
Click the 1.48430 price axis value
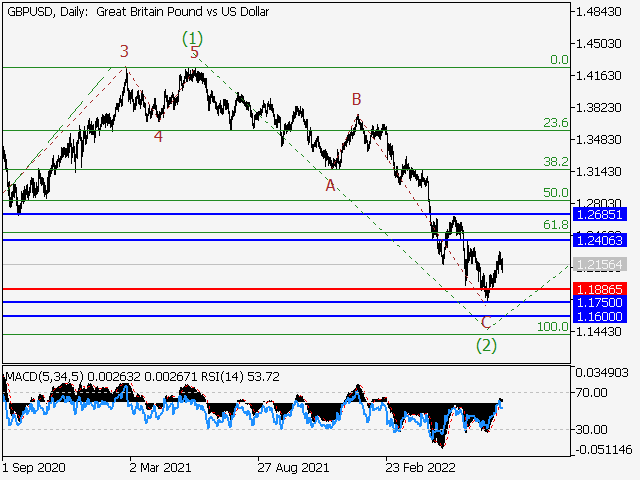598,12
